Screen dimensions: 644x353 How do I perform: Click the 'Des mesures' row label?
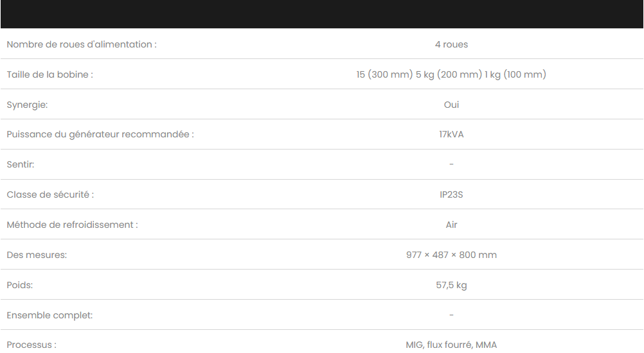[x=37, y=255]
